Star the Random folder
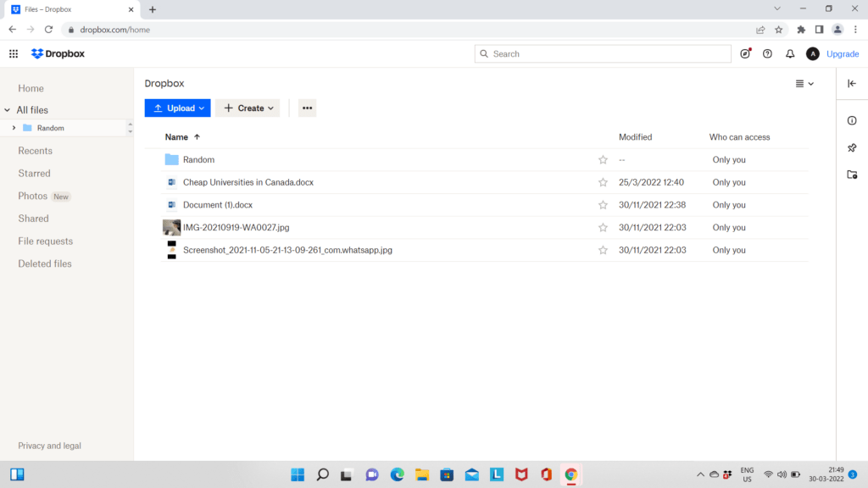This screenshot has height=488, width=868. click(603, 159)
